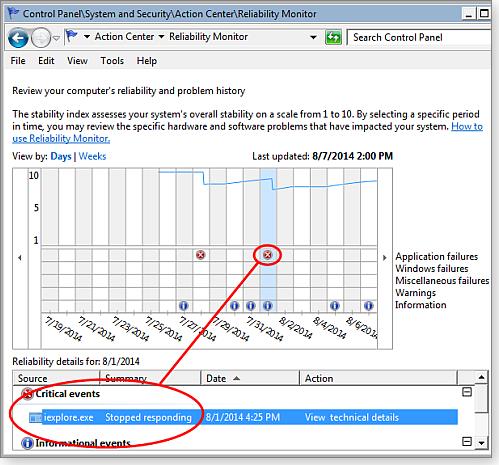
Task: Click the 8/7 information event icon
Action: pos(368,305)
